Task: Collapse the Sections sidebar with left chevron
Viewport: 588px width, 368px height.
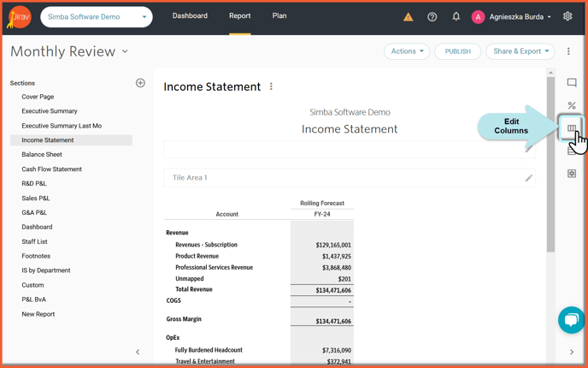Action: 138,352
